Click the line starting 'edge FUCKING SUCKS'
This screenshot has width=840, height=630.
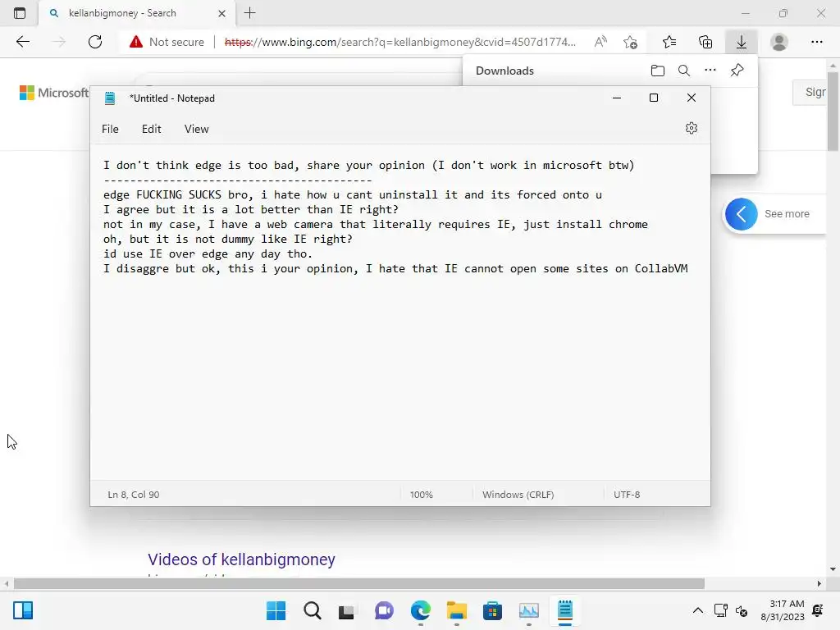pyautogui.click(x=353, y=195)
